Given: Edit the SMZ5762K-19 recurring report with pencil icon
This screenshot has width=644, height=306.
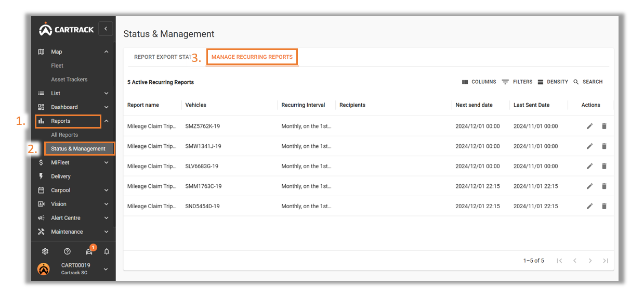Looking at the screenshot, I should [589, 126].
